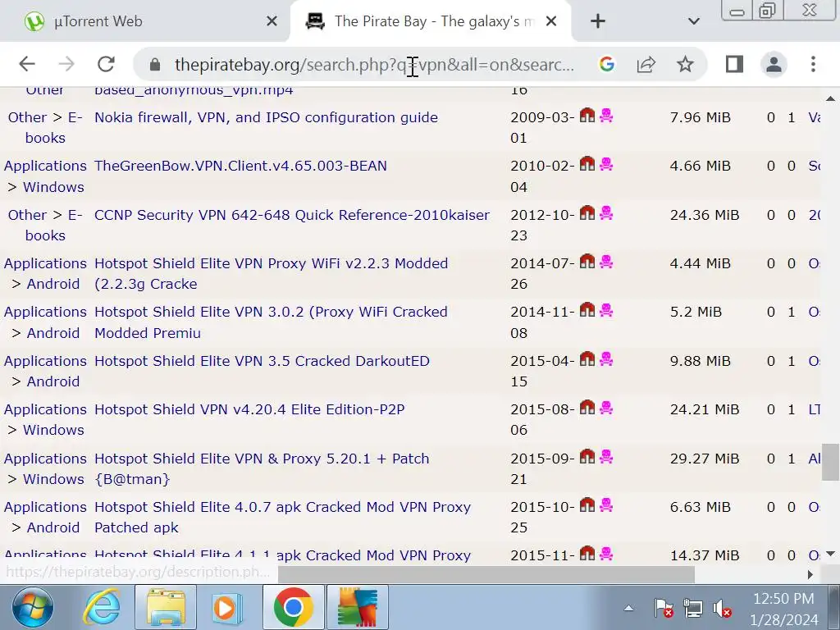This screenshot has width=840, height=630.
Task: Close the µTorrent Web tab
Action: tap(272, 21)
